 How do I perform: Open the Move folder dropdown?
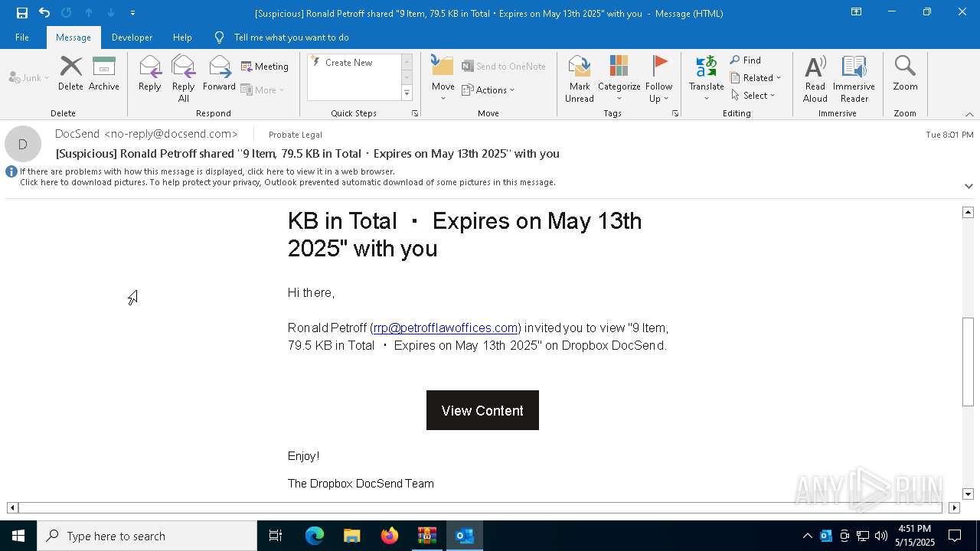coord(443,78)
